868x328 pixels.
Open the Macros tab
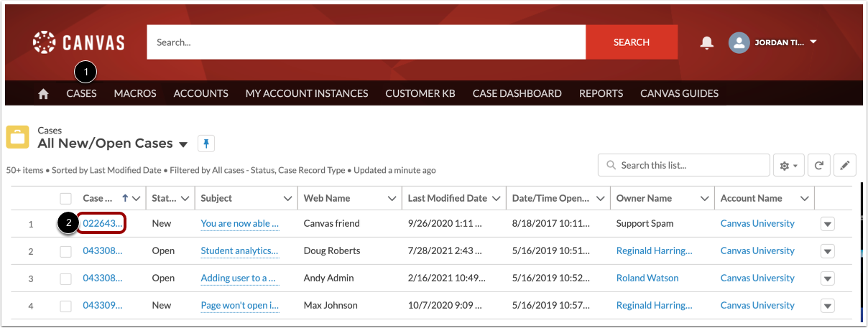click(x=135, y=93)
